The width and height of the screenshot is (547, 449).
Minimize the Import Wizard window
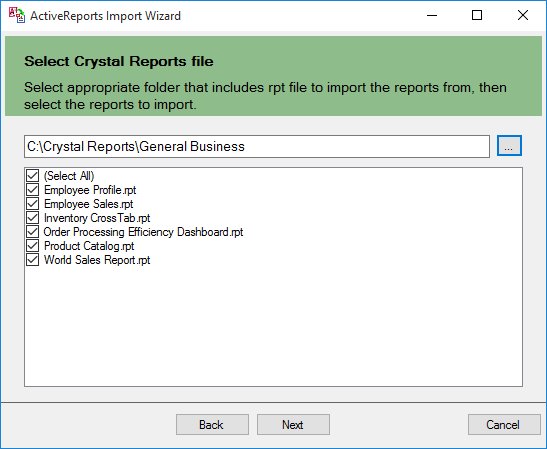tap(432, 16)
